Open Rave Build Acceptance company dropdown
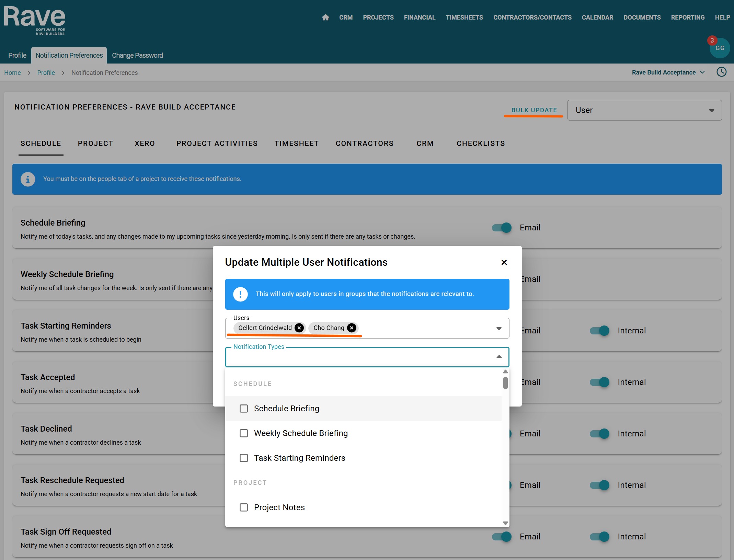This screenshot has width=734, height=560. pyautogui.click(x=668, y=72)
